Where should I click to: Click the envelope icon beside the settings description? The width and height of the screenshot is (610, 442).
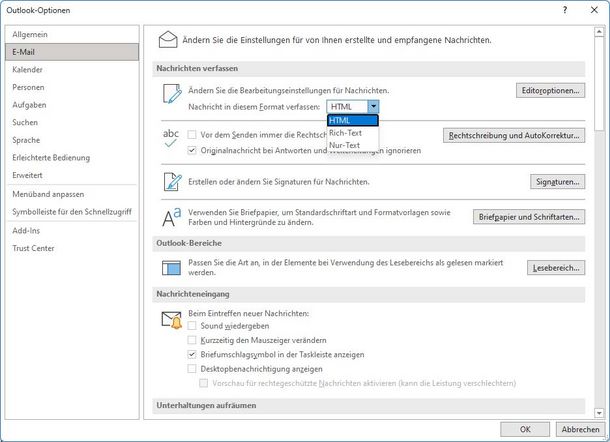[168, 40]
